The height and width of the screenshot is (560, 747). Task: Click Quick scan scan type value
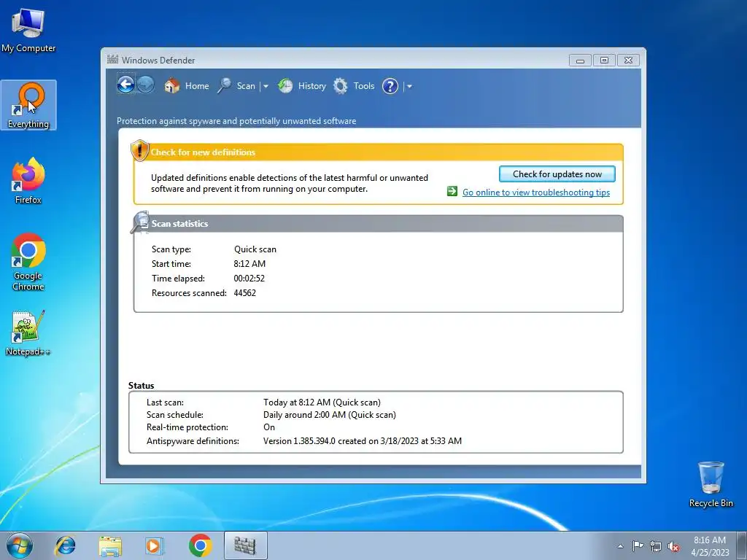255,249
